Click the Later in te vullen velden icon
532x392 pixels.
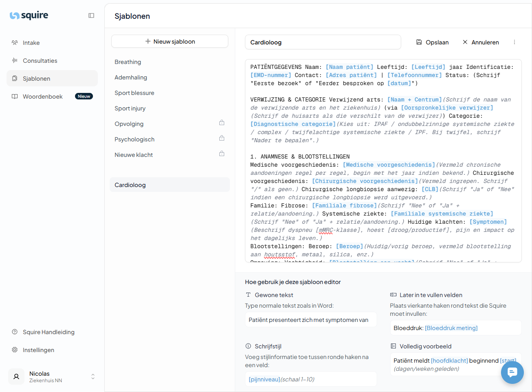point(393,295)
